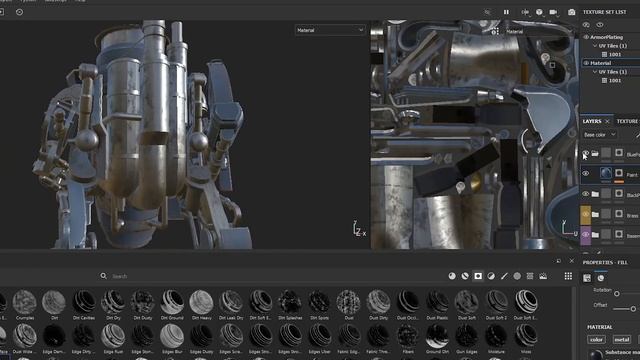Pause the viewport rendering
Screen dimensions: 640x360
(506, 12)
